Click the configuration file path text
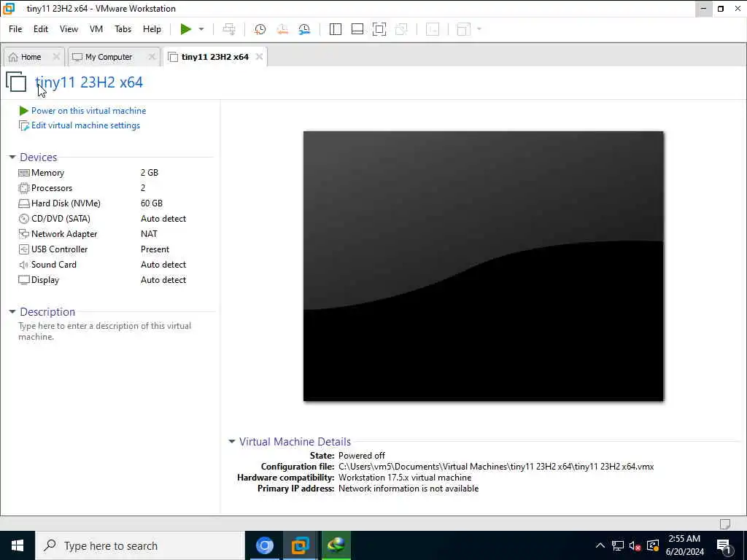The height and width of the screenshot is (560, 747). [496, 466]
